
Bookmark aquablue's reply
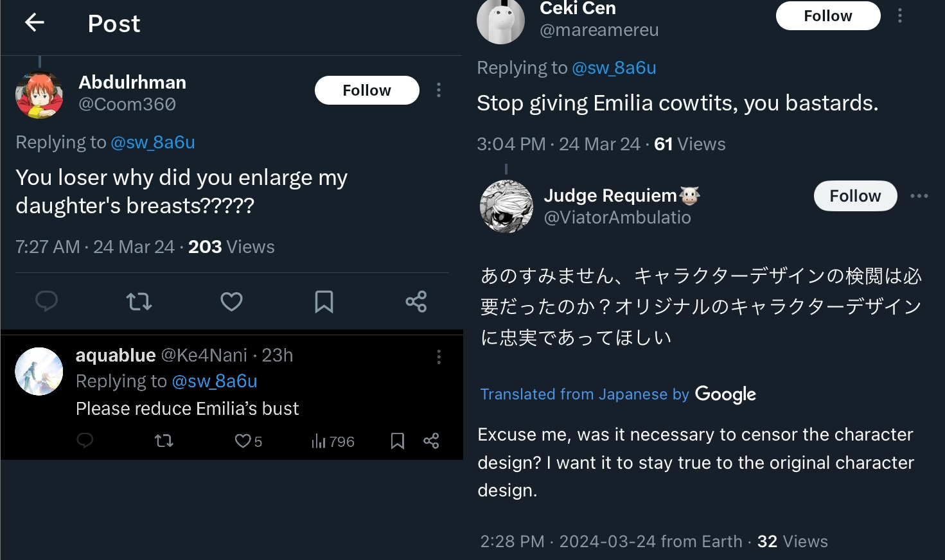coord(398,441)
